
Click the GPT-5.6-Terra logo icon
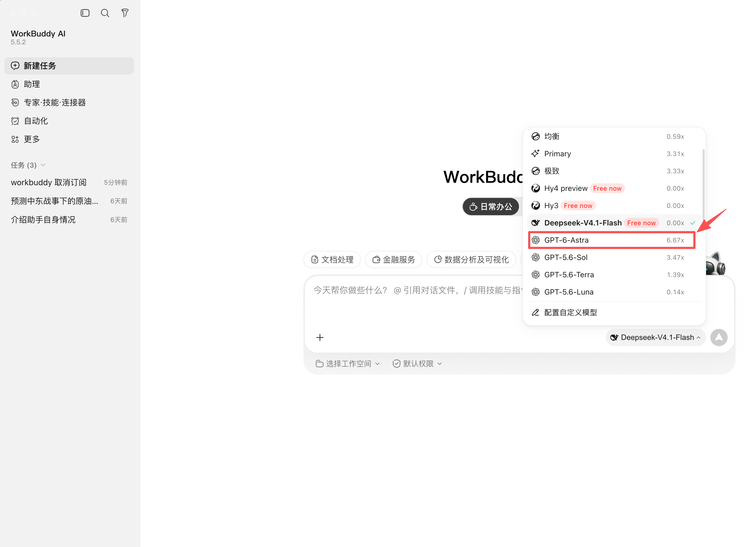535,275
